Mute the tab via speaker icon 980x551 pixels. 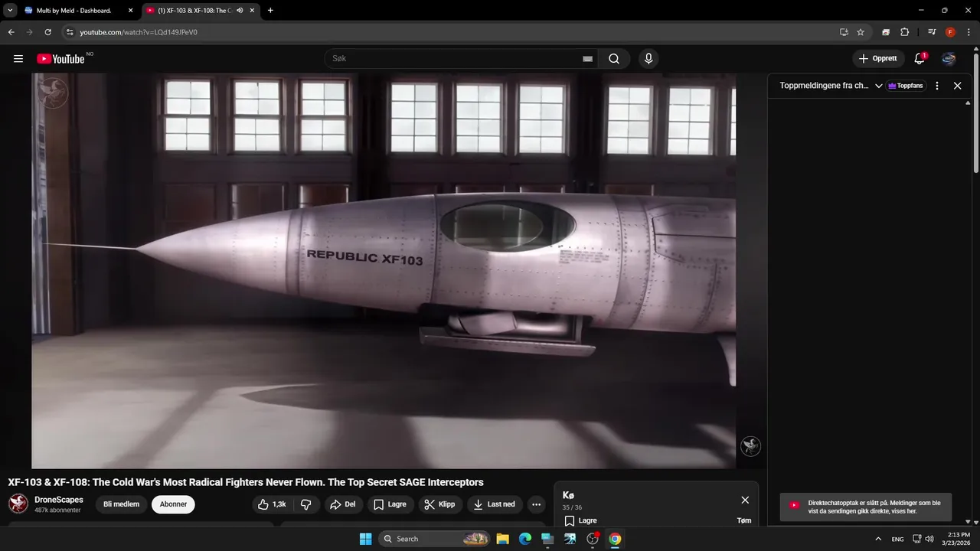tap(240, 11)
